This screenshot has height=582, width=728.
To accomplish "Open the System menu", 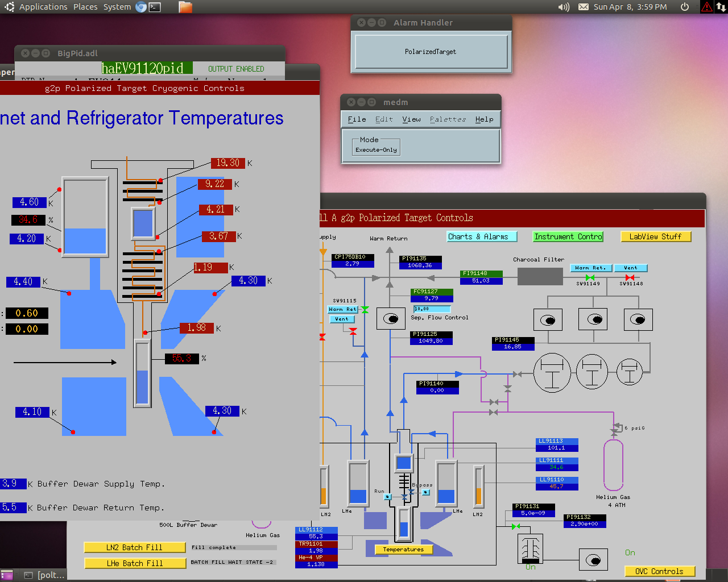I will (117, 7).
